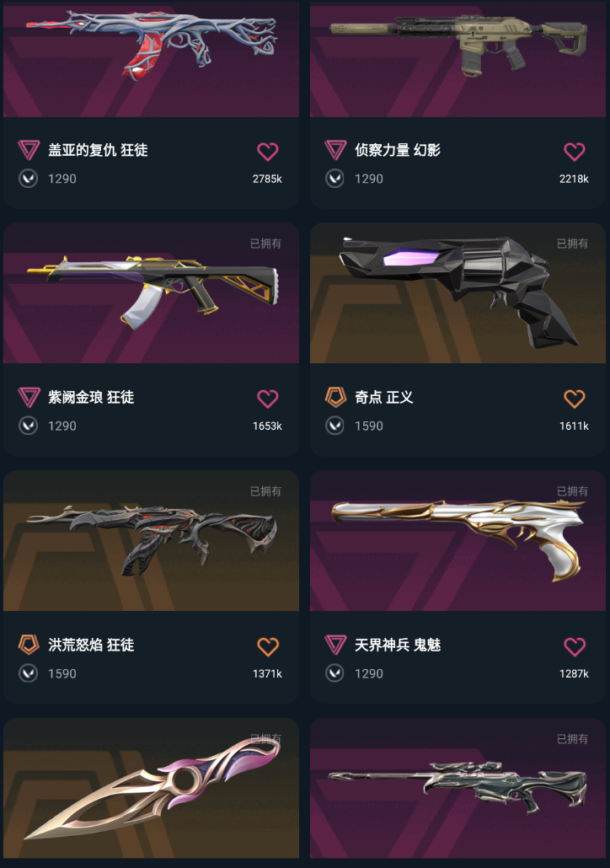Click the tier triangle icon beside 侦察力量 幻影
This screenshot has height=868, width=610.
click(334, 150)
